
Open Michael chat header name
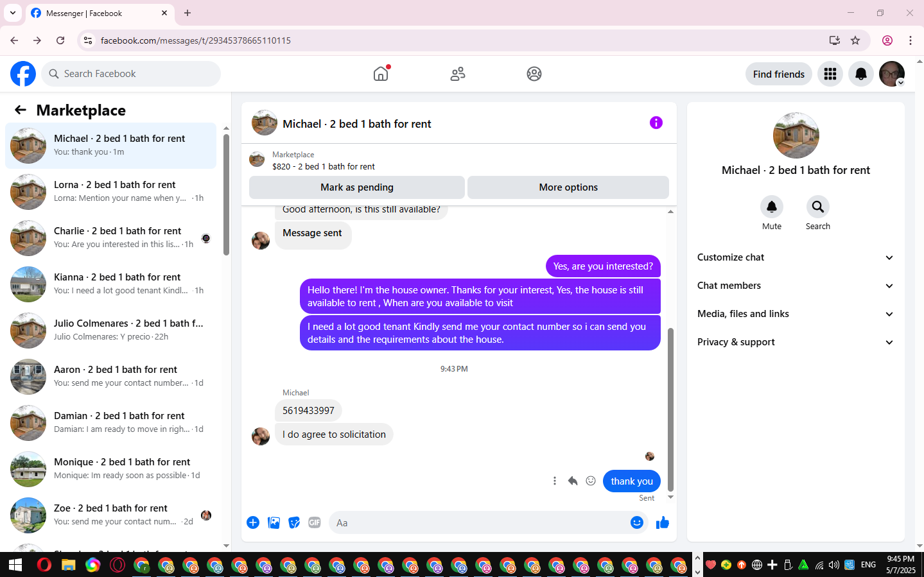(357, 124)
